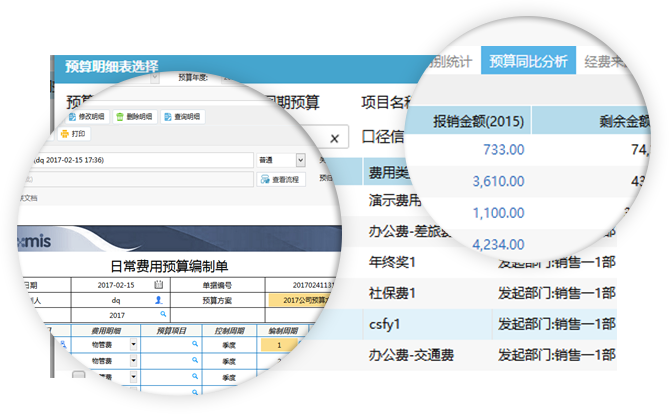Click the search icon in first 预算项目 cell
The image size is (670, 418).
[x=195, y=344]
